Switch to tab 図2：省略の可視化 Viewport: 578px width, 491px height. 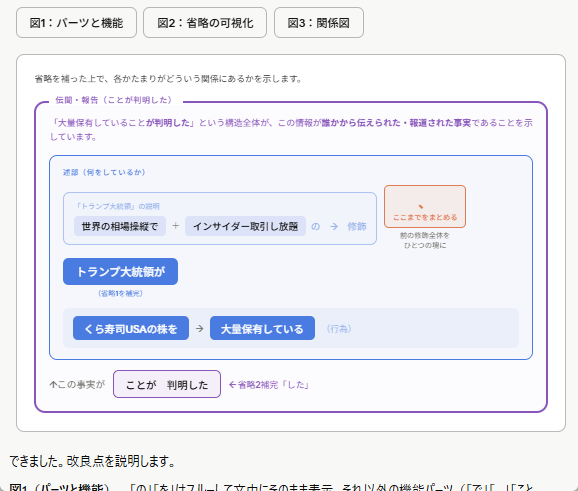pos(205,23)
